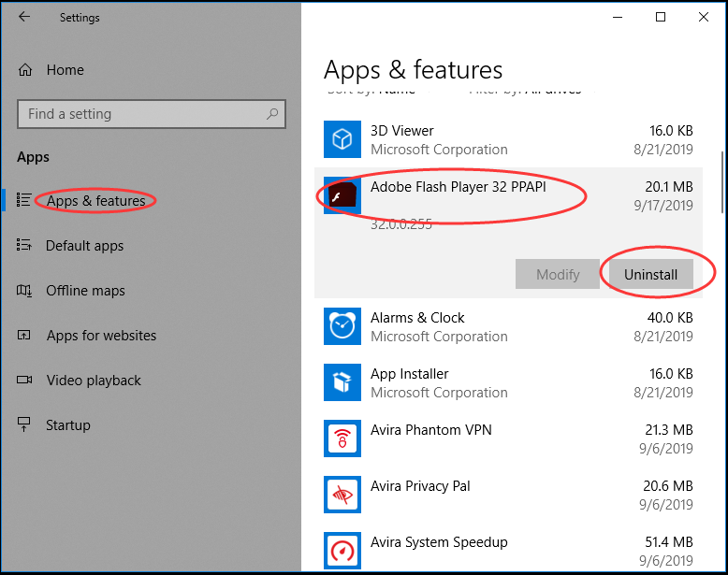Click the 3D Viewer app icon
The image size is (728, 575).
[342, 139]
